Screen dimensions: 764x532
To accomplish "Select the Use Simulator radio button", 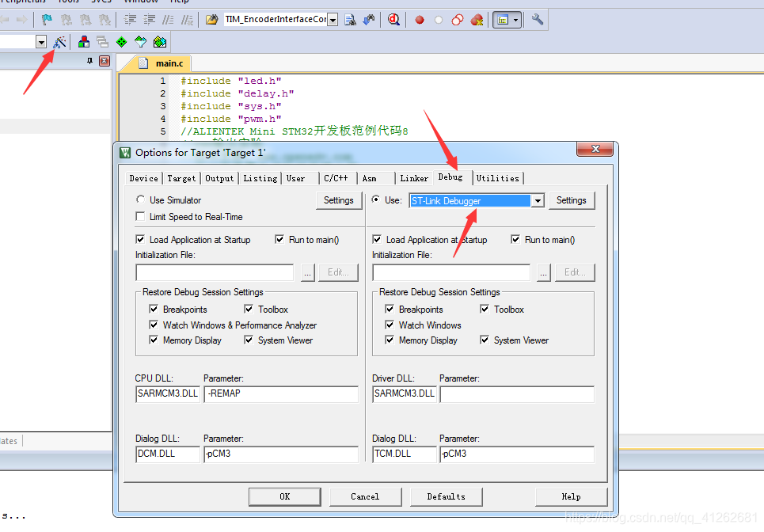I will click(x=140, y=199).
